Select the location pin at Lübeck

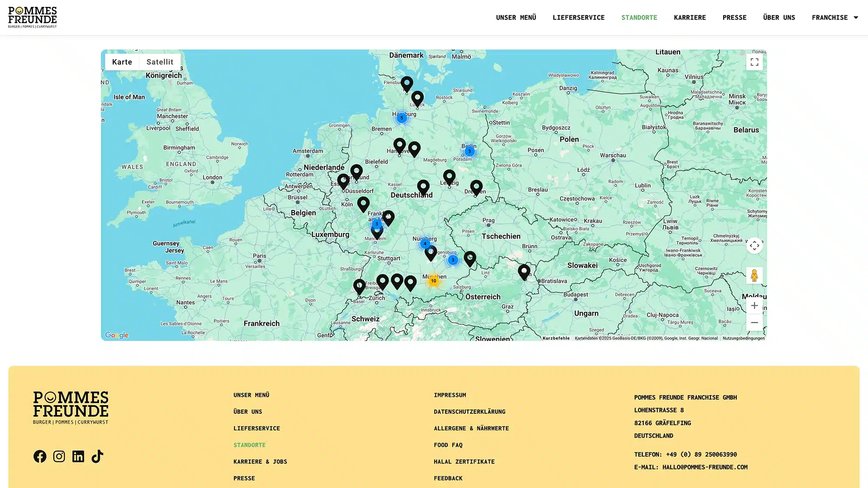click(418, 98)
